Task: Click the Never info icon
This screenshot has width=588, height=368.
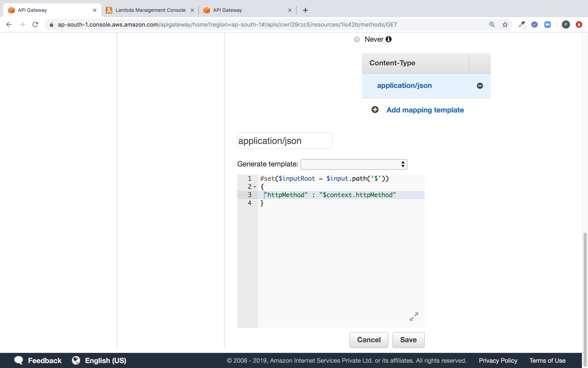Action: click(389, 39)
